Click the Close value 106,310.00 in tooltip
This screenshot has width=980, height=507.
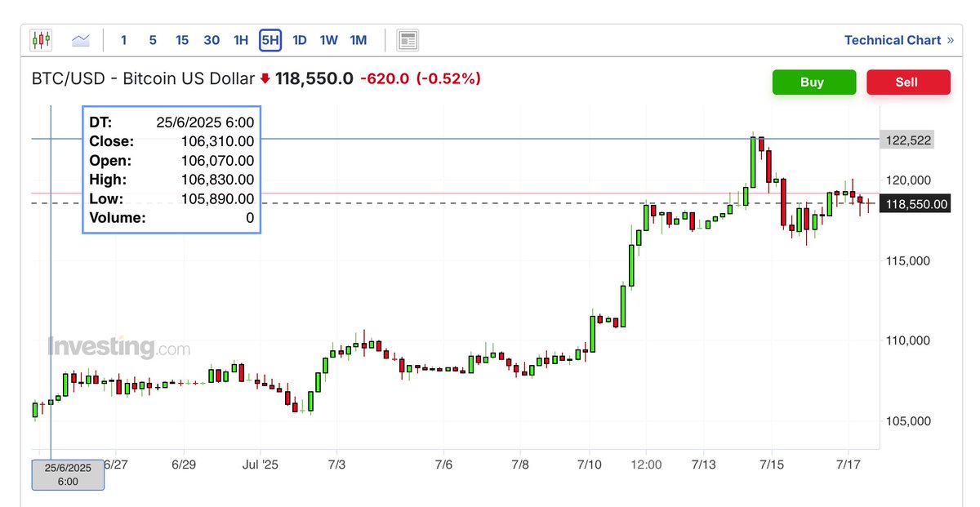pos(216,141)
